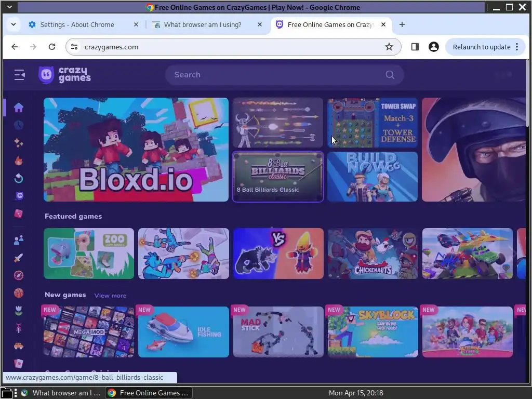
Task: Open the tab search dropdown chevron
Action: click(x=14, y=24)
